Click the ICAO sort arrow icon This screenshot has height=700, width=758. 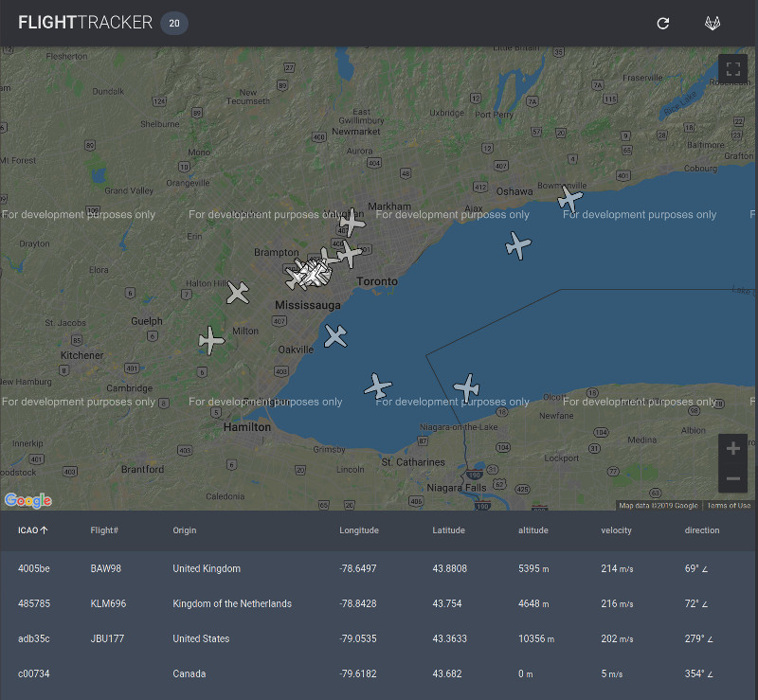[x=44, y=530]
